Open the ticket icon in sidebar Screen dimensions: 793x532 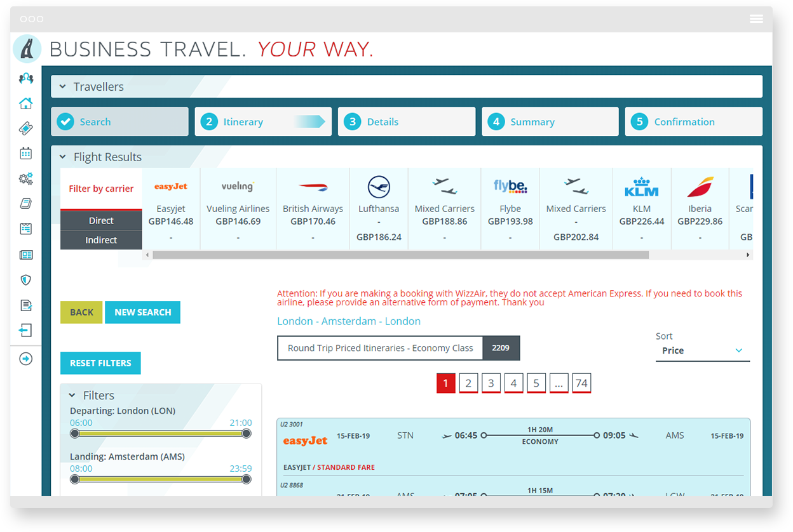[25, 129]
